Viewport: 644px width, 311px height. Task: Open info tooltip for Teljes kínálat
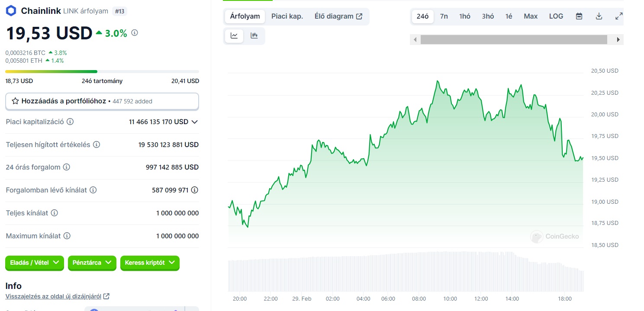(55, 213)
